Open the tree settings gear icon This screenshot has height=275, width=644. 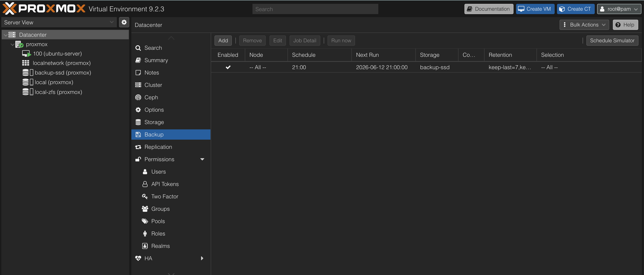[x=124, y=22]
